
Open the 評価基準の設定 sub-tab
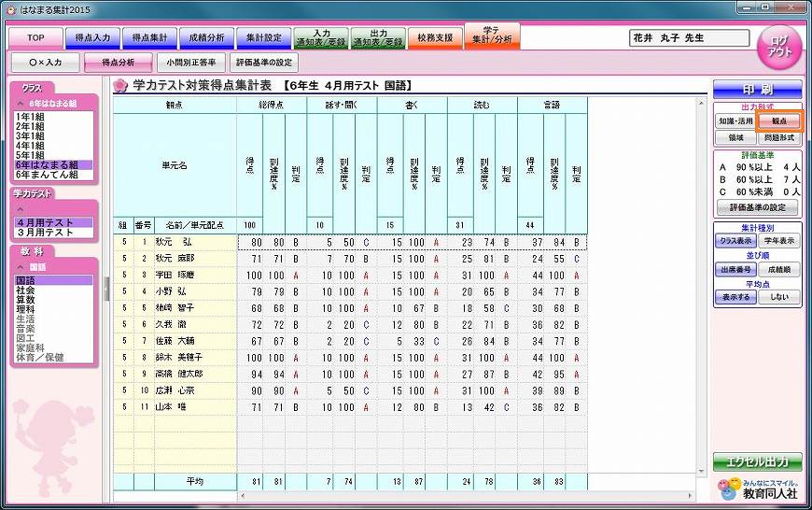[264, 63]
